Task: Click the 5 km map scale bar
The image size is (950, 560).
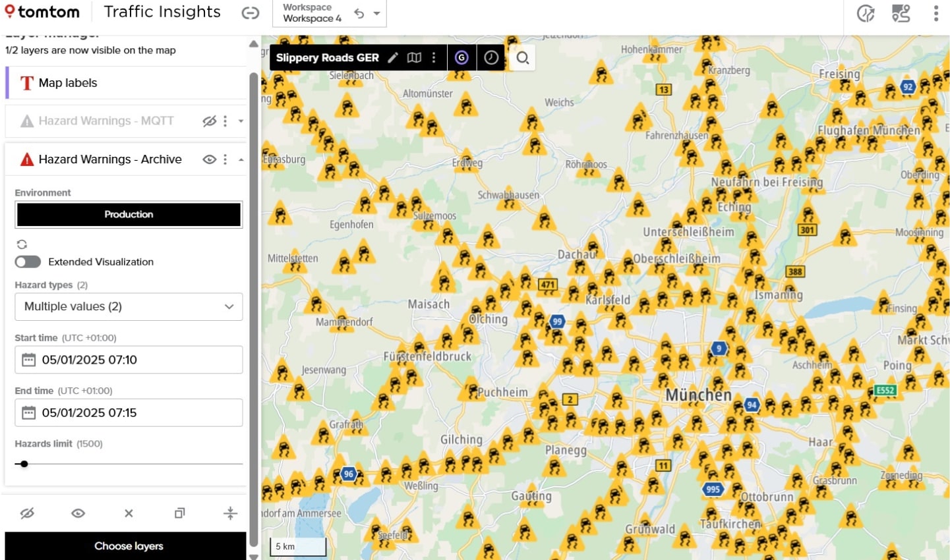Action: pyautogui.click(x=298, y=546)
